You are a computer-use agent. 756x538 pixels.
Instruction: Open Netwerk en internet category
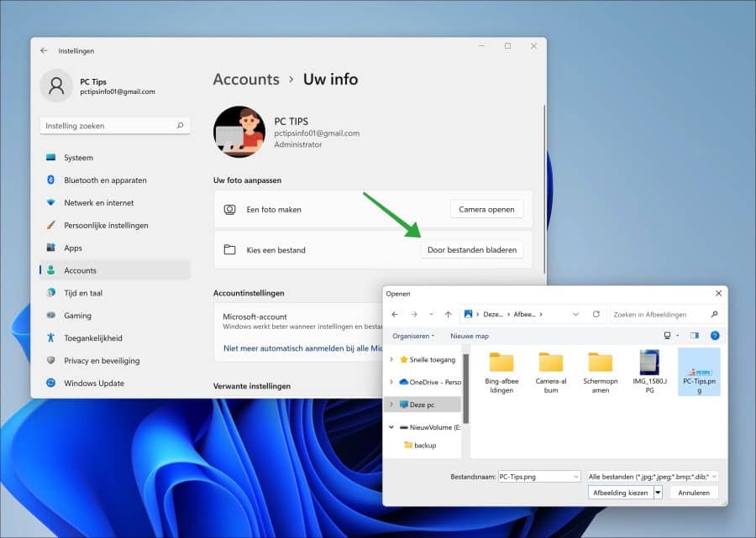pyautogui.click(x=115, y=203)
